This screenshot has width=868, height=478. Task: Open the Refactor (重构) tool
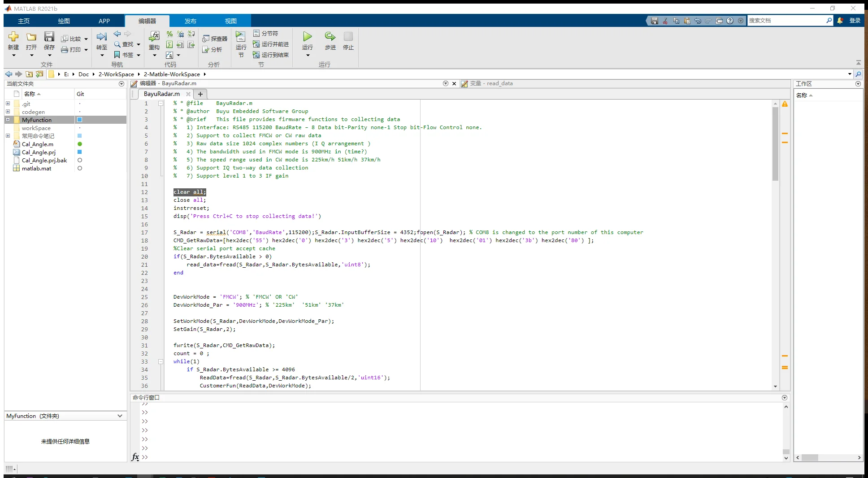[x=154, y=37]
